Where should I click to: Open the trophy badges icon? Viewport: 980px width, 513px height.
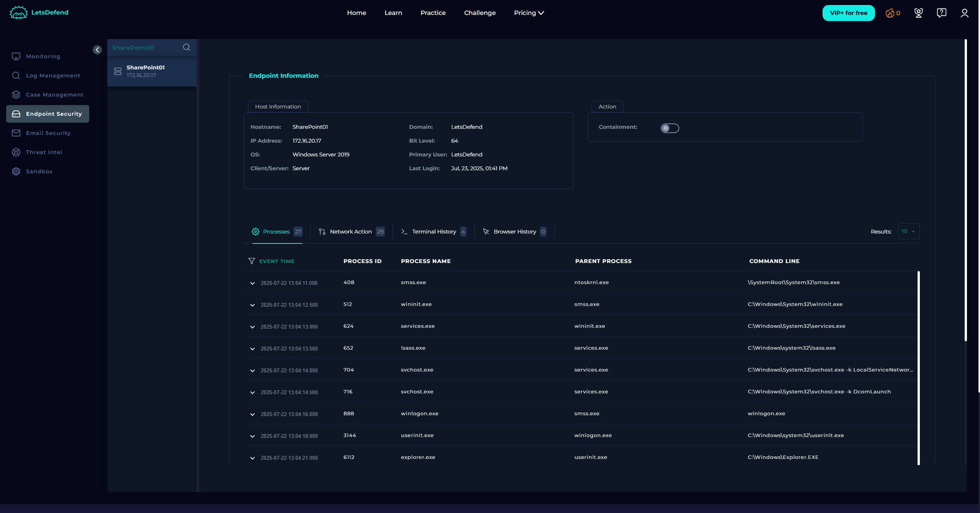tap(919, 13)
